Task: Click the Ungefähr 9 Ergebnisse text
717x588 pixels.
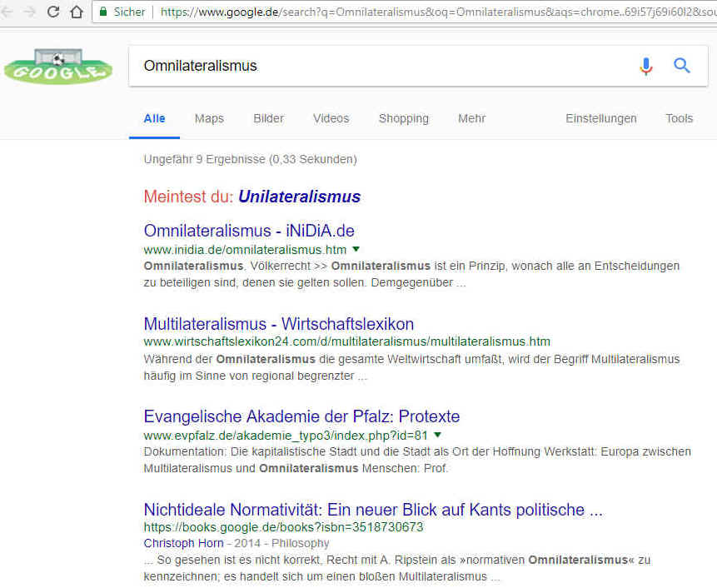Action: [x=251, y=159]
